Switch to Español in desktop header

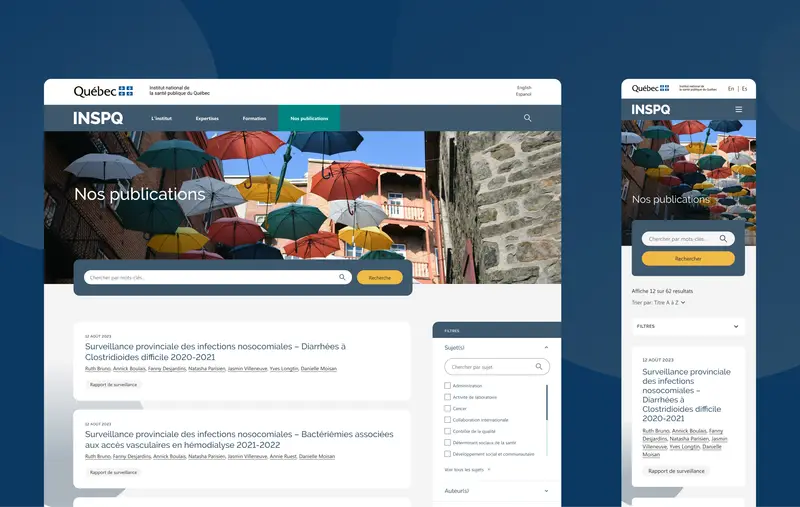click(523, 94)
